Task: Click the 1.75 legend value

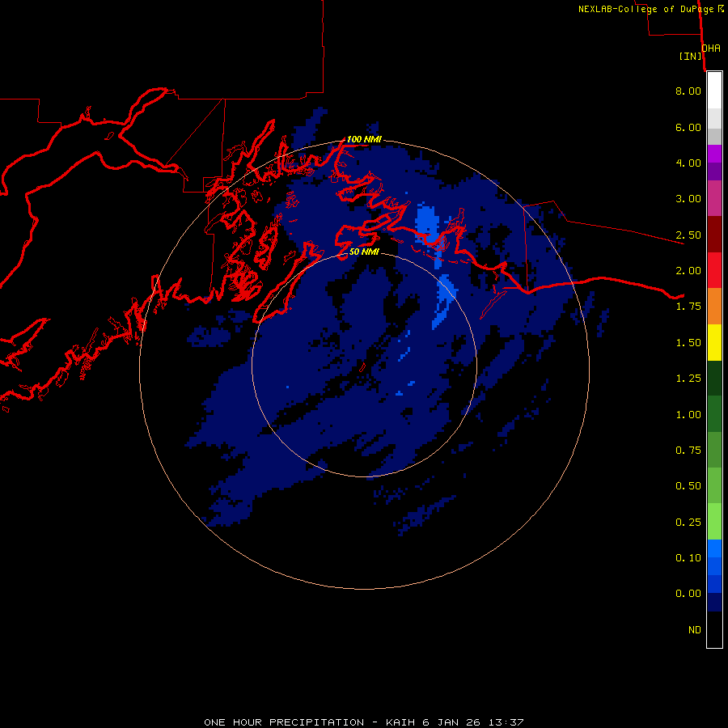Action: pyautogui.click(x=688, y=307)
